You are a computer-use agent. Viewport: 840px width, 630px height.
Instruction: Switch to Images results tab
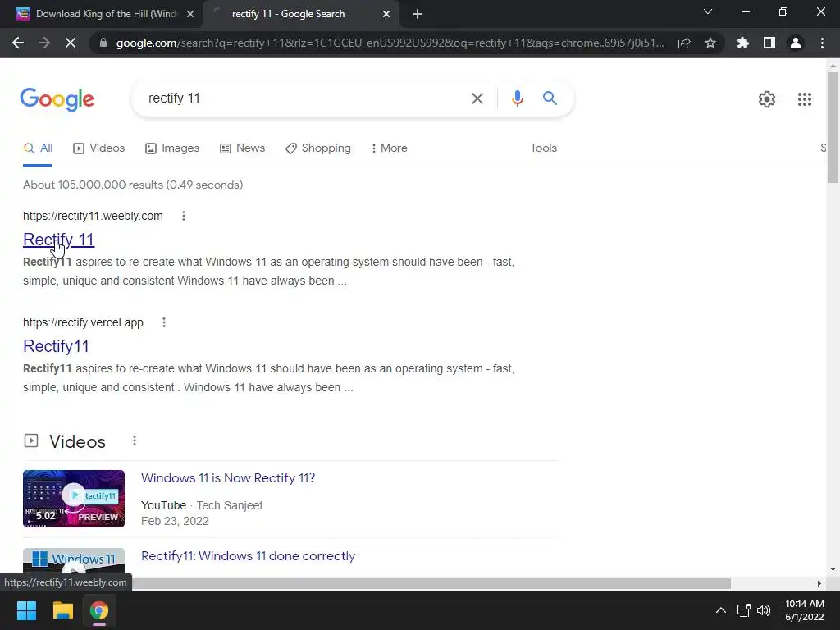pos(172,148)
